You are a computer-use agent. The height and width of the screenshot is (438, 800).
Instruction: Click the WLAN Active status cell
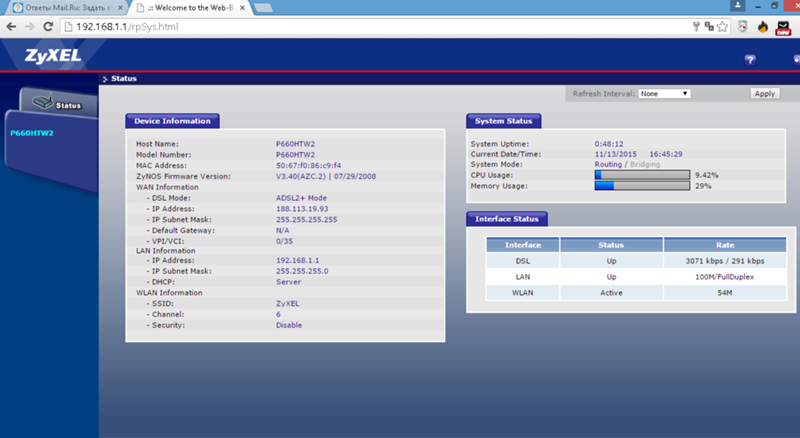coord(611,293)
